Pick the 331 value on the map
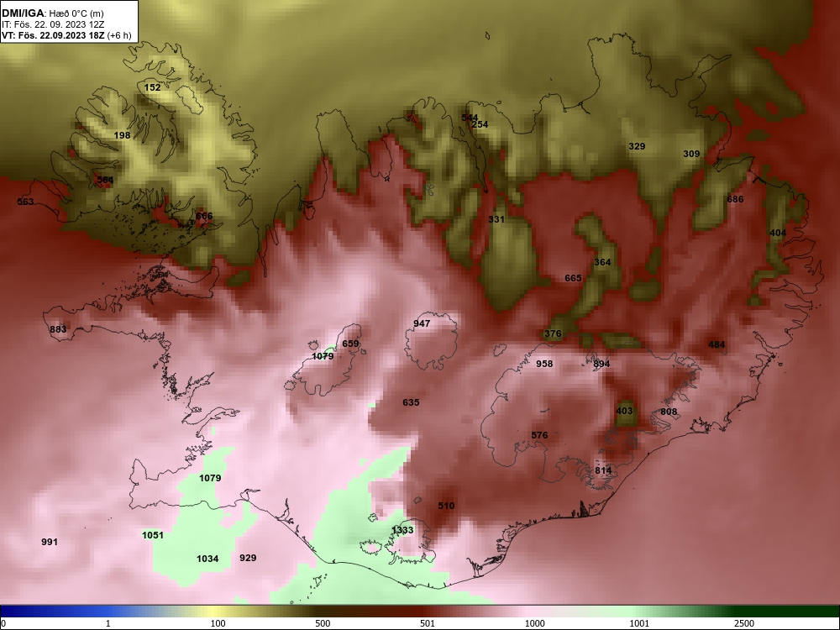840x630 pixels. tap(496, 219)
